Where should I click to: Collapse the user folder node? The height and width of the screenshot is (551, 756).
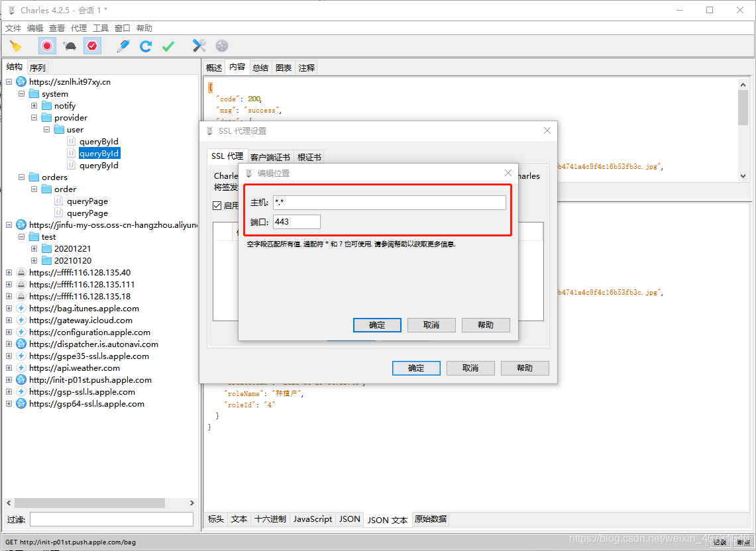(46, 129)
